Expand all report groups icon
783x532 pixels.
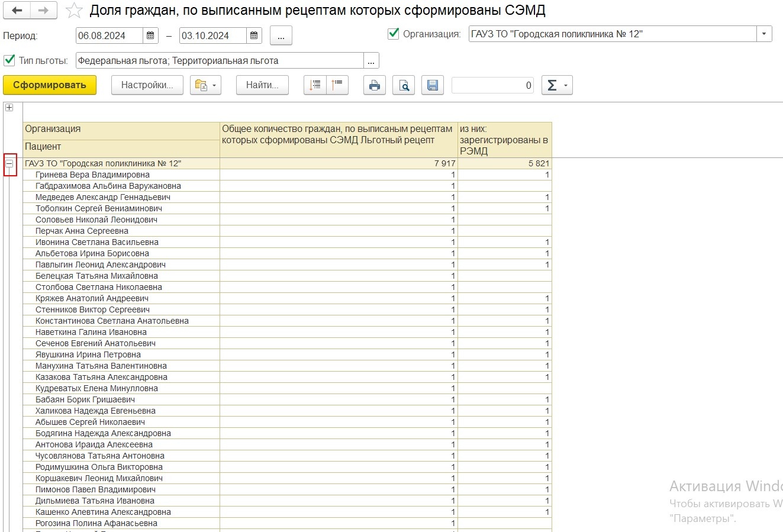pyautogui.click(x=315, y=85)
